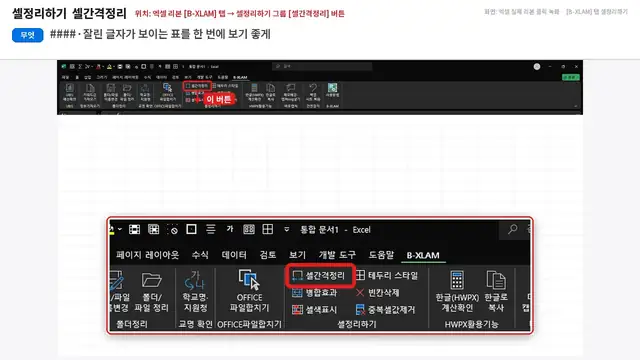Open the 보기 tab in enlarged ribbon

298,255
